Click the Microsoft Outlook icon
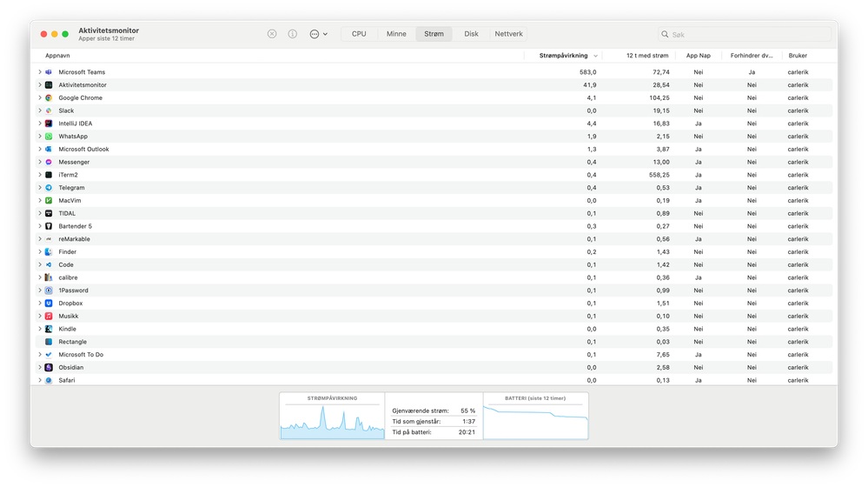 coord(49,149)
